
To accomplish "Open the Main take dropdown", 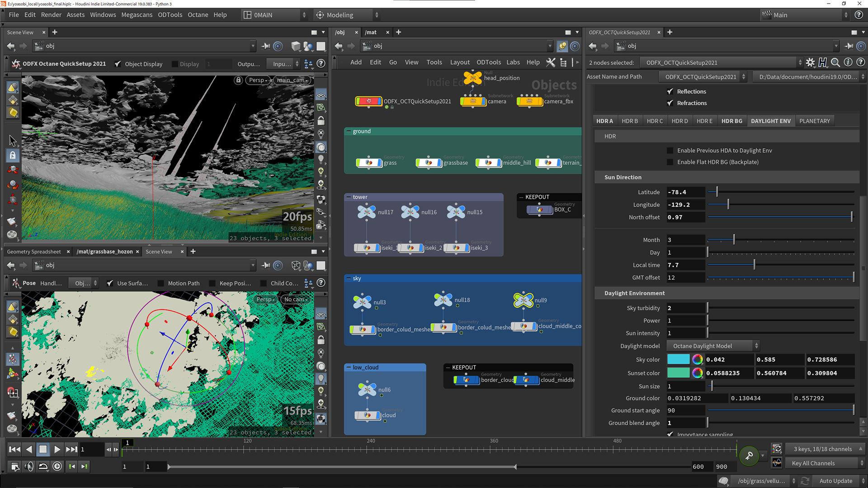I will [805, 15].
